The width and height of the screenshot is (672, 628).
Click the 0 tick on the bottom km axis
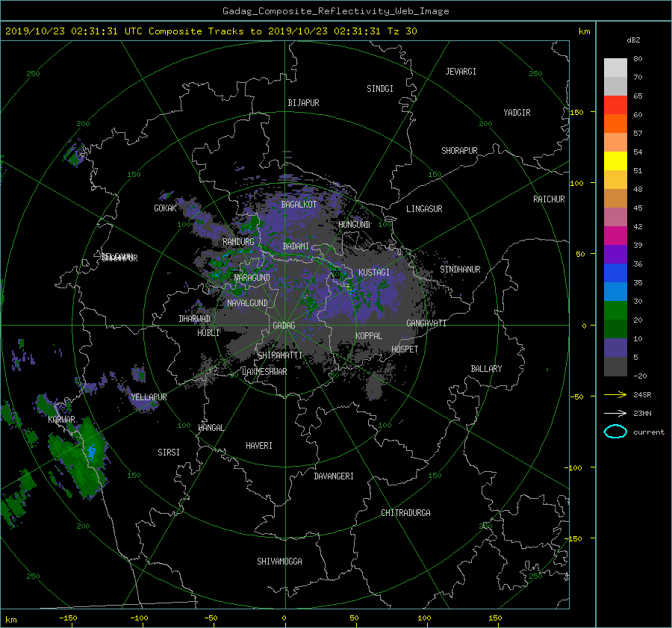click(284, 618)
